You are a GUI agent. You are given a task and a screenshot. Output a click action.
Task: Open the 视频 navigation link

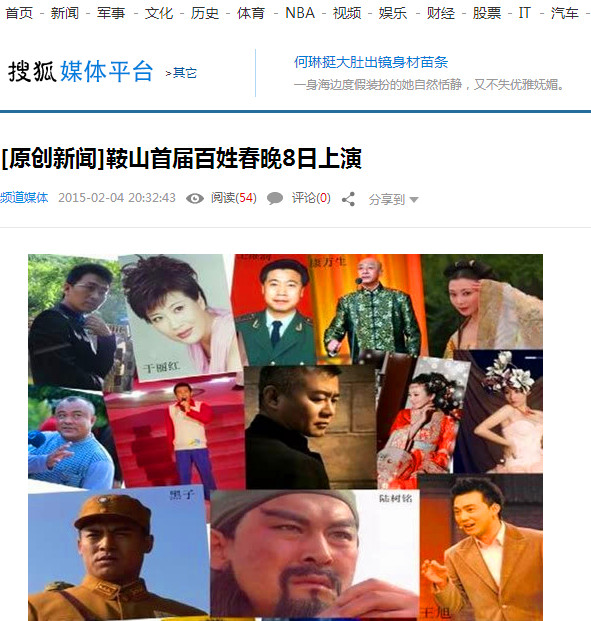point(347,13)
